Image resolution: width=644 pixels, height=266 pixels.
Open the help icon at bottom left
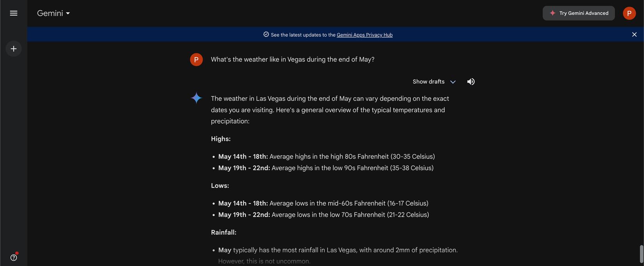(14, 257)
